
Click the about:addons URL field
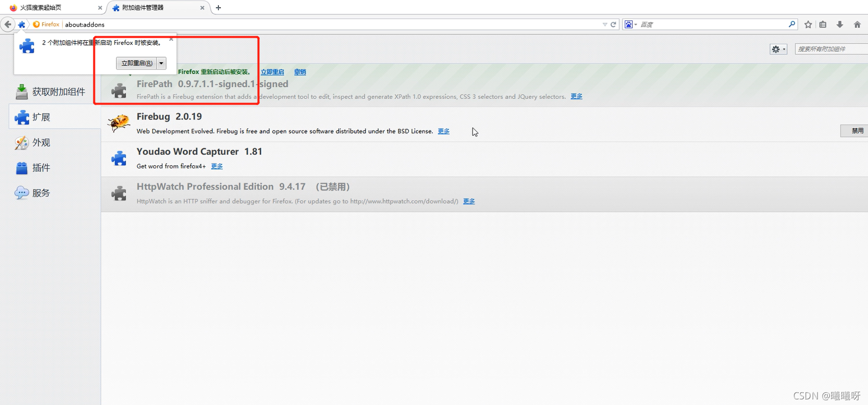pyautogui.click(x=332, y=24)
